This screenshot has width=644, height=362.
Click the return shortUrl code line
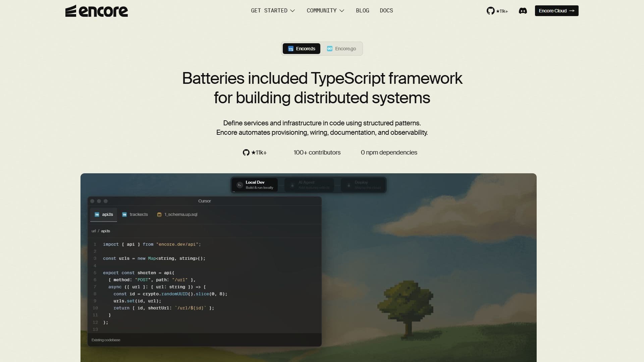coord(164,308)
